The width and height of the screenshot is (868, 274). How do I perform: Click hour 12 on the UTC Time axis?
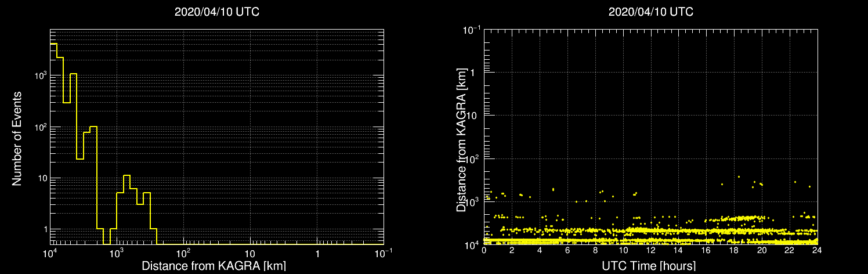pos(650,250)
